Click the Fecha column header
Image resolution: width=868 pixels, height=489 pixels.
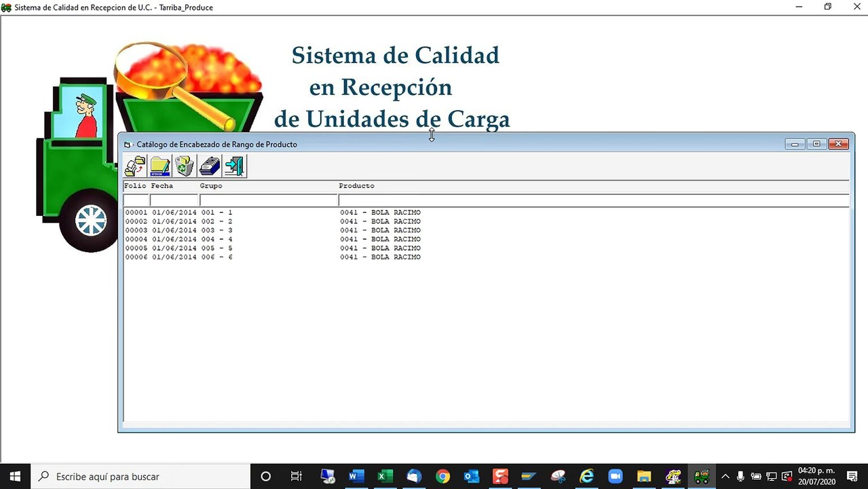(162, 186)
